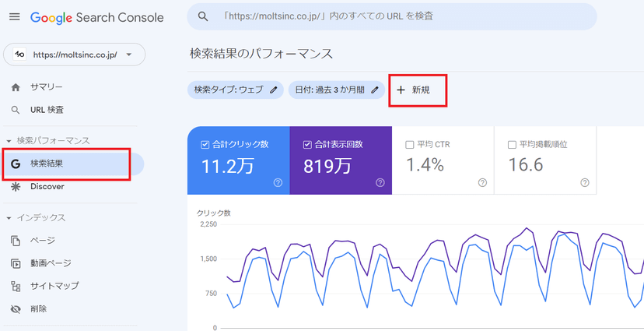Open URL 検査 in the sidebar
The image size is (644, 331).
[x=47, y=110]
